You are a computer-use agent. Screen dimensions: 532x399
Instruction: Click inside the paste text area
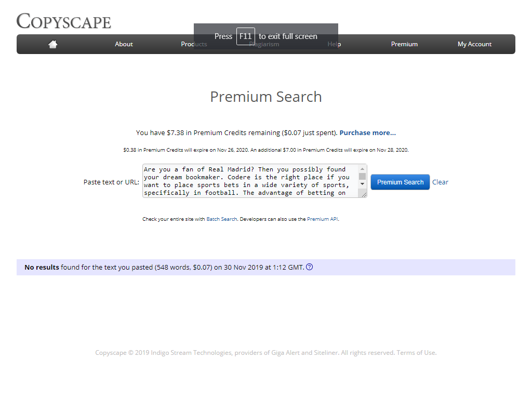pos(250,181)
